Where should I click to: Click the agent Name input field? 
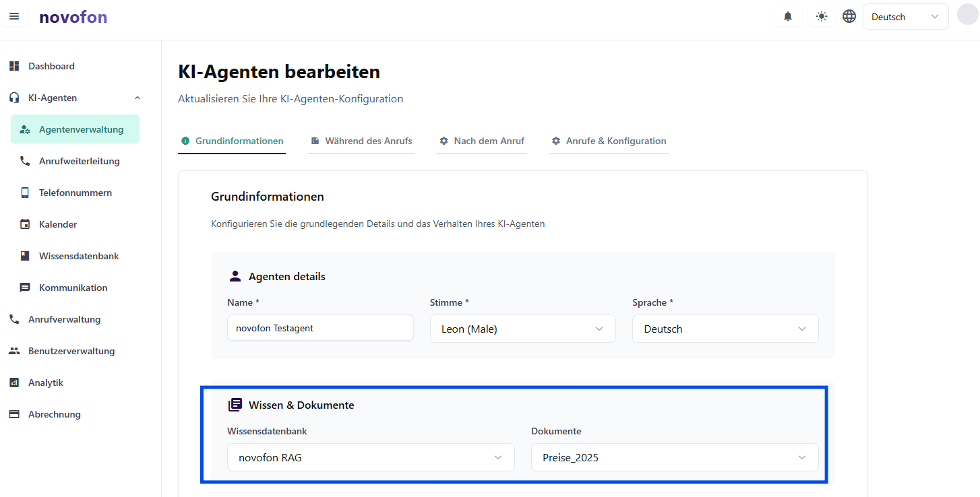tap(320, 328)
